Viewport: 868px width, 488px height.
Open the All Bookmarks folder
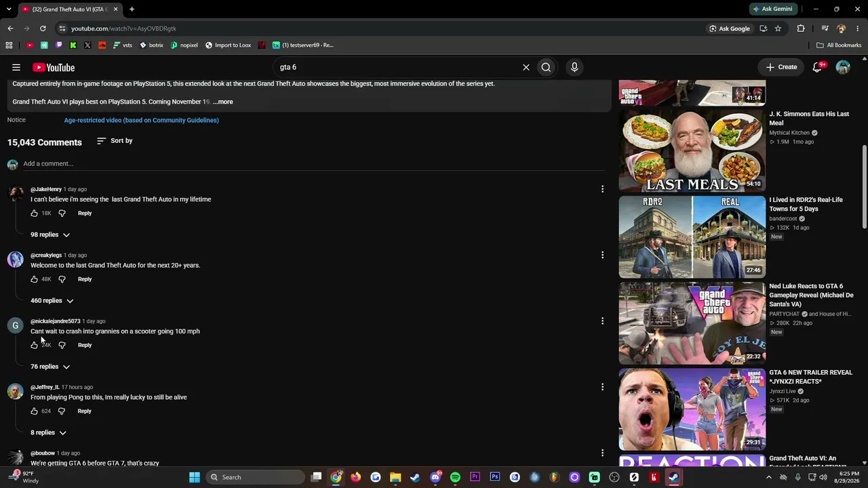839,45
